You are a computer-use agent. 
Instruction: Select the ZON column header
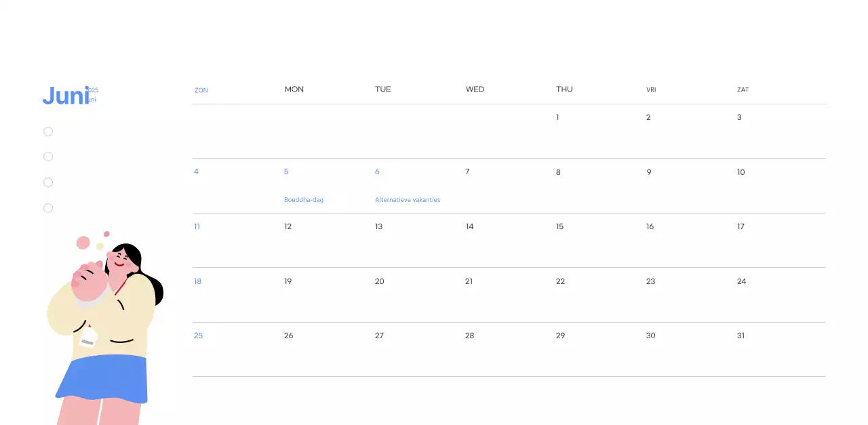201,89
